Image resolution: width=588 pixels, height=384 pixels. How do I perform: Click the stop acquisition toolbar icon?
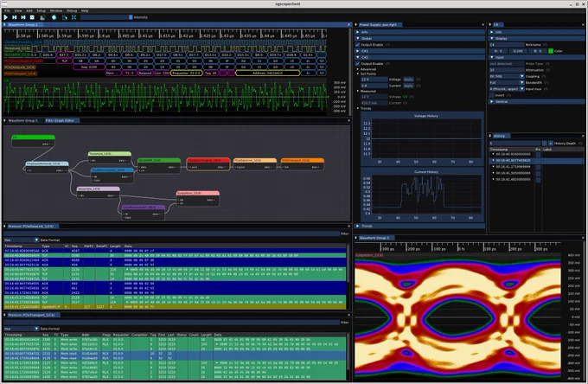pos(32,17)
